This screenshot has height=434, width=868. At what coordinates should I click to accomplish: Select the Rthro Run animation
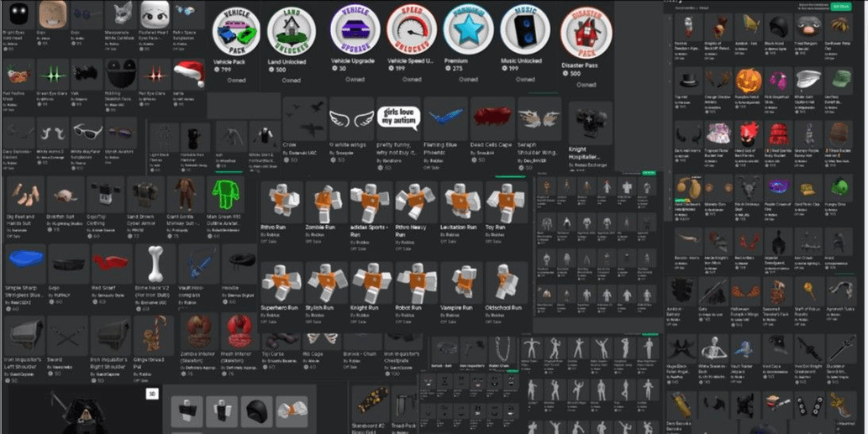click(281, 201)
